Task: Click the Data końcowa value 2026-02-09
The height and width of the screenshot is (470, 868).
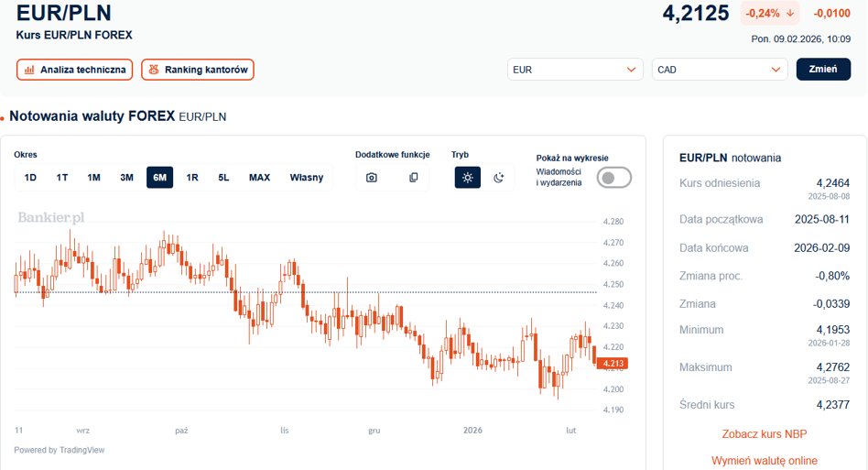Action: pos(822,248)
